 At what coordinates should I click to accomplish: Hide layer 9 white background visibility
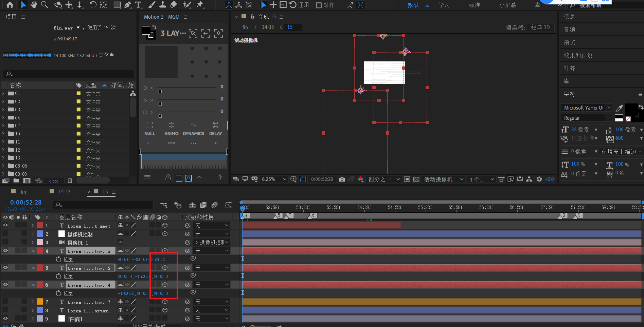5,319
